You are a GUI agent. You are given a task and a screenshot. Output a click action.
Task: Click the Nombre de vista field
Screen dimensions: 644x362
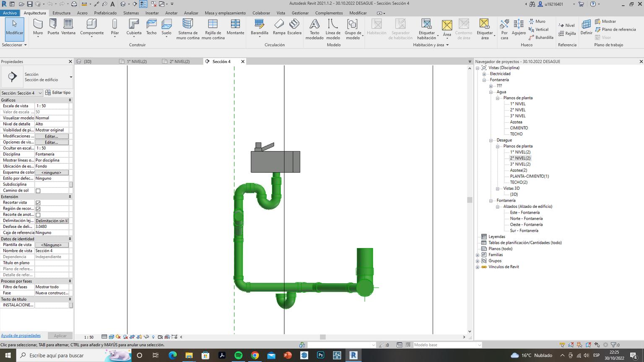pos(52,251)
